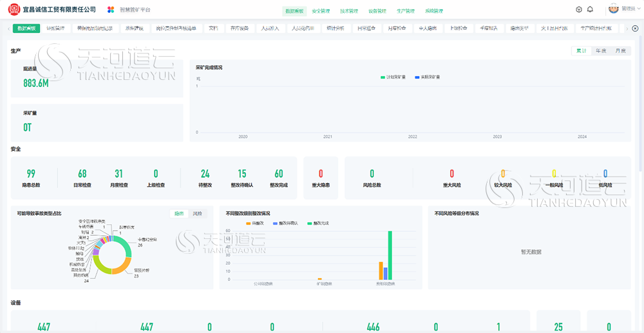This screenshot has width=644, height=333.
Task: Select 风险 in accident type chart toggle
Action: tap(198, 213)
